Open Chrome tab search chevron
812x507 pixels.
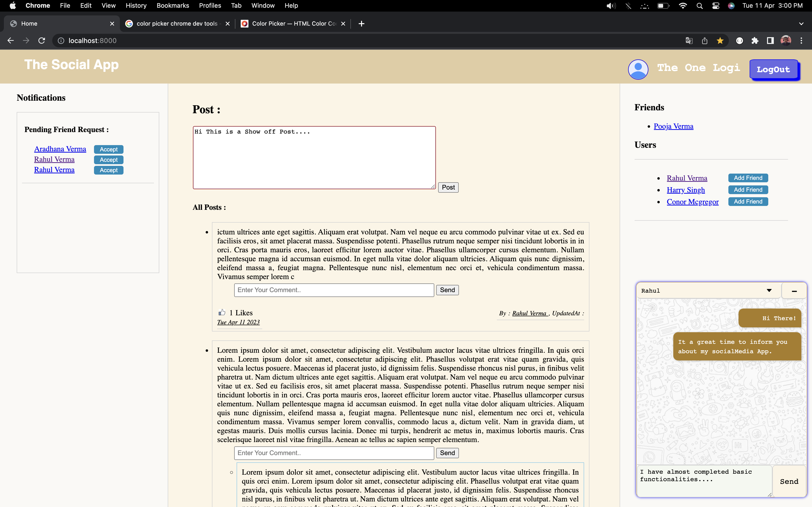[x=801, y=23]
